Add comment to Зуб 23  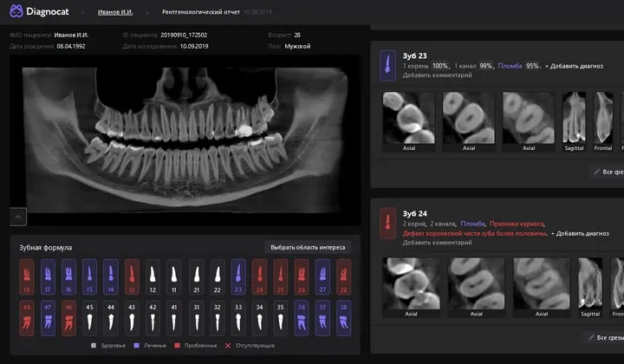click(x=438, y=75)
